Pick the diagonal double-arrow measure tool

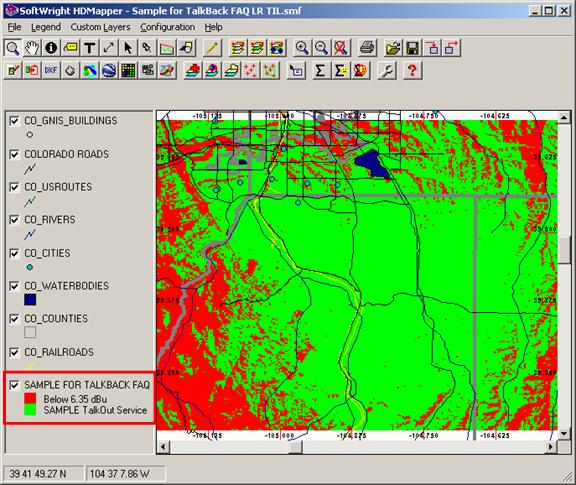(109, 48)
